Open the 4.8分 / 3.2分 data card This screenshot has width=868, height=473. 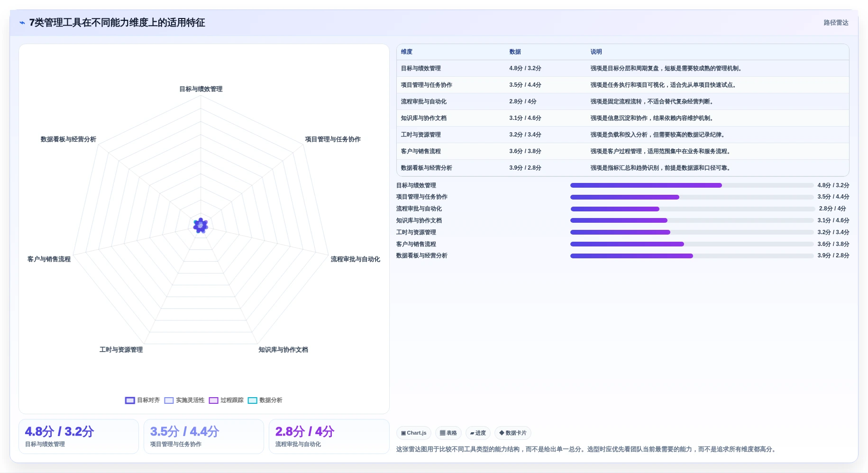click(x=79, y=437)
